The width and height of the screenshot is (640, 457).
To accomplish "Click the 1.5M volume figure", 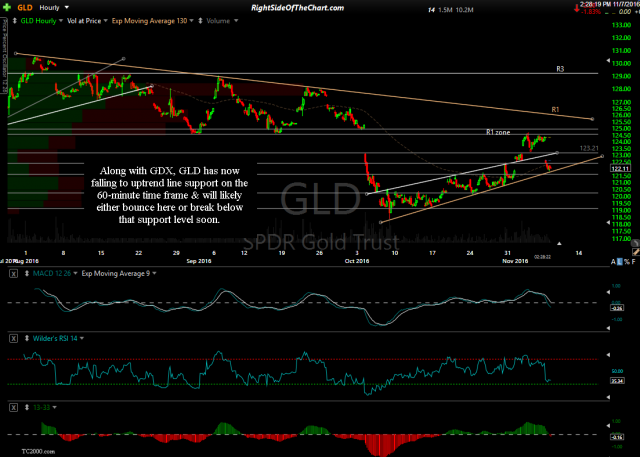I will (x=445, y=10).
